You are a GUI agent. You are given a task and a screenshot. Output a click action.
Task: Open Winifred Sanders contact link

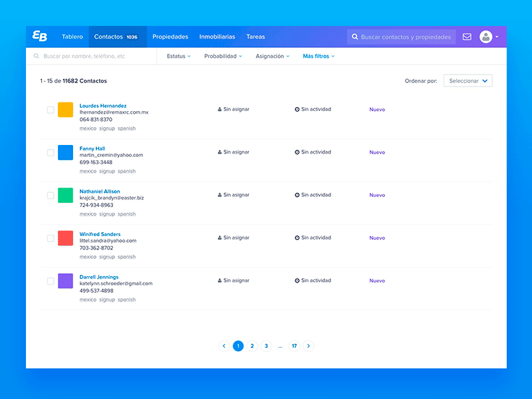(x=100, y=234)
